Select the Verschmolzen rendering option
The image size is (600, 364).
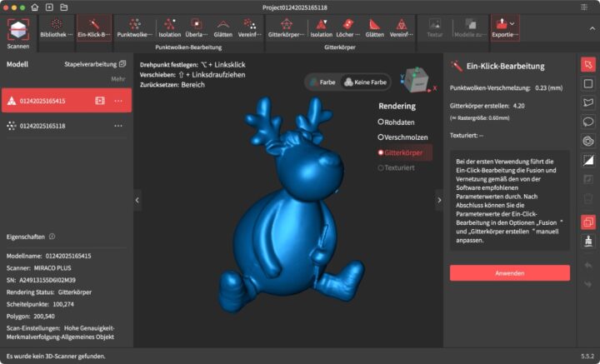click(x=382, y=137)
